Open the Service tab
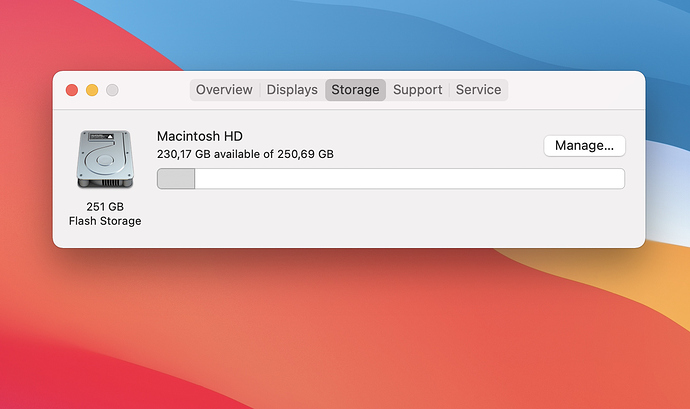Viewport: 690px width, 409px height. [478, 90]
